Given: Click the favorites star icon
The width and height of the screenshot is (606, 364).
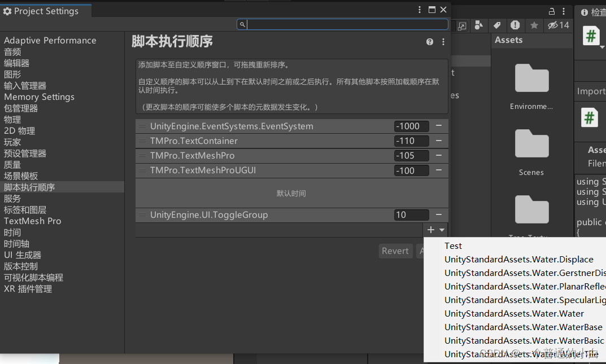Looking at the screenshot, I should coord(534,25).
